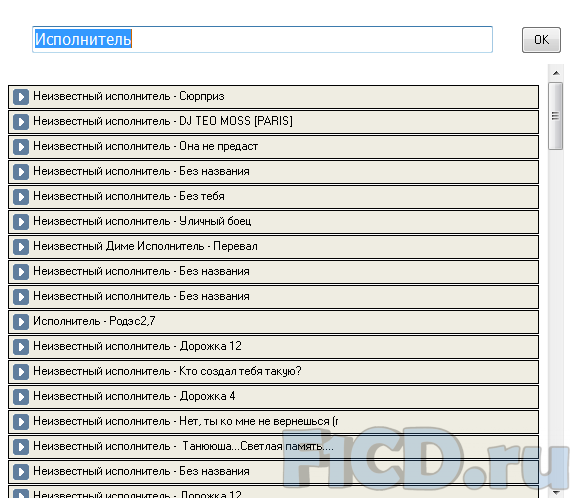Play Исполнитель - Родэс2,7
The image size is (577, 498).
[x=21, y=322]
